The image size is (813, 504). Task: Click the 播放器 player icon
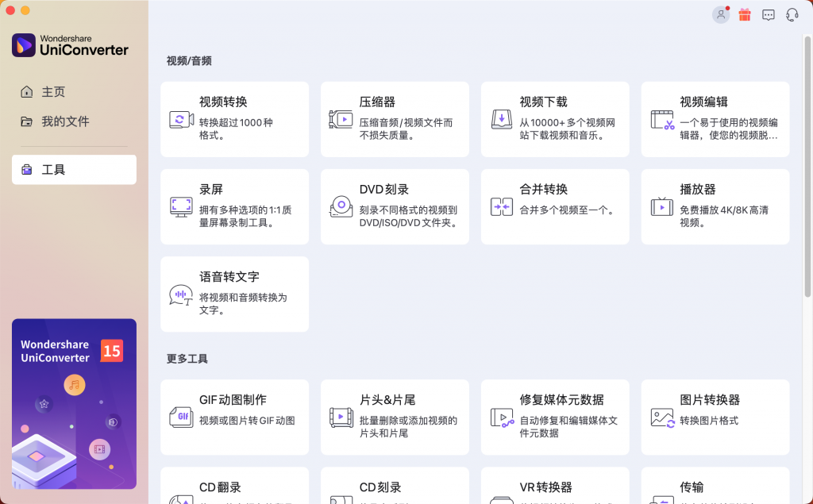point(662,206)
